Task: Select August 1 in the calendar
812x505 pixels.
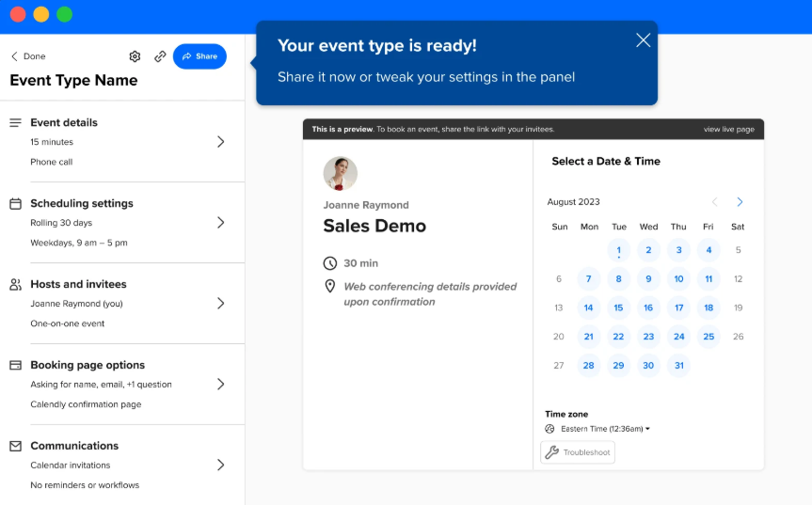Action: 618,250
